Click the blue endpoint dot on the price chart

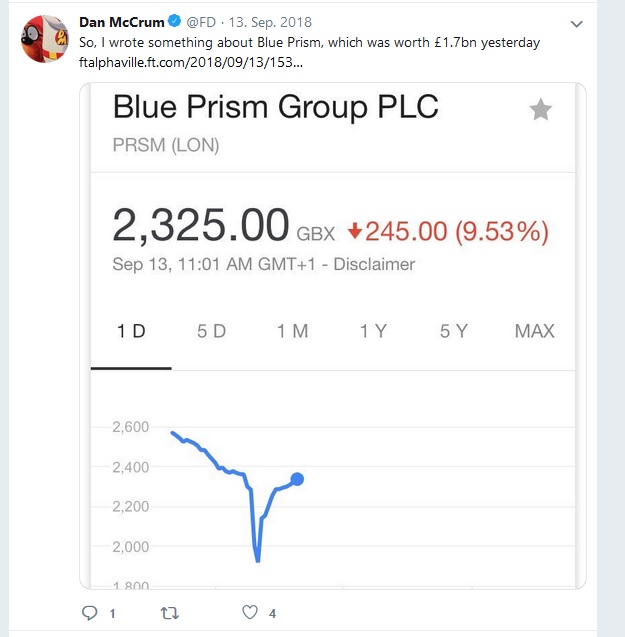click(x=297, y=479)
